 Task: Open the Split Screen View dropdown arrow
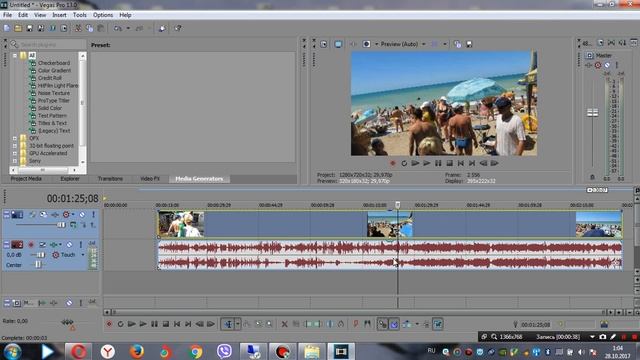click(445, 44)
